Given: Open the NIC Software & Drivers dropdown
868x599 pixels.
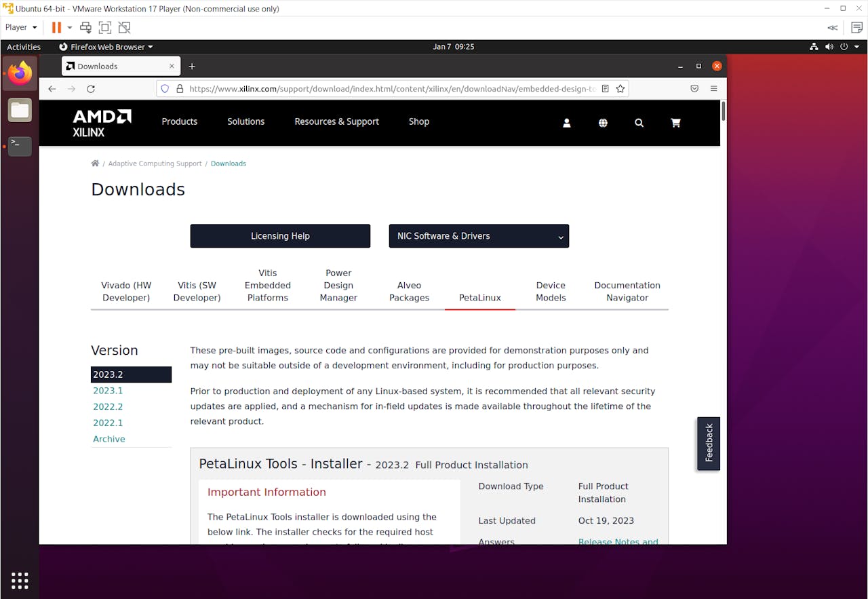Looking at the screenshot, I should point(479,236).
